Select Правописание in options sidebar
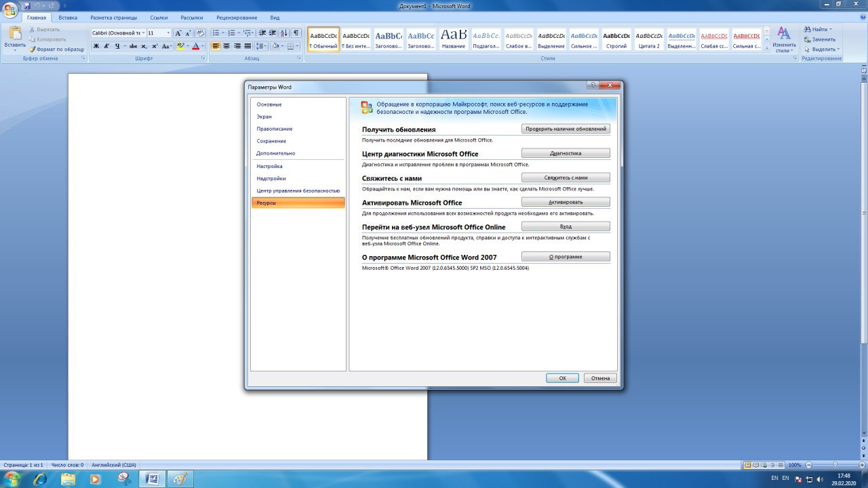868x488 pixels. 298,129
